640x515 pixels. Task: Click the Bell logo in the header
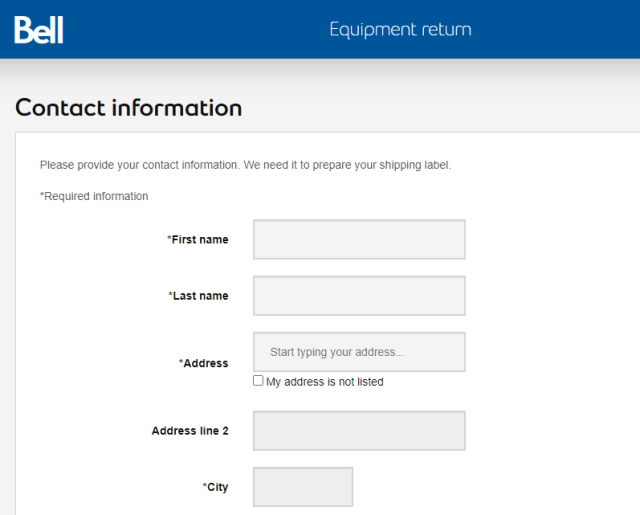(x=39, y=30)
